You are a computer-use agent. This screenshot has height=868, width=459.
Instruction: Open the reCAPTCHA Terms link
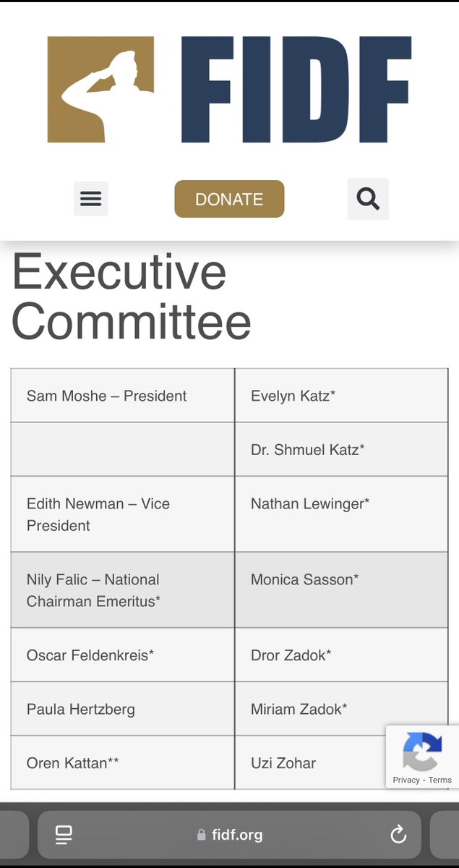tap(440, 780)
